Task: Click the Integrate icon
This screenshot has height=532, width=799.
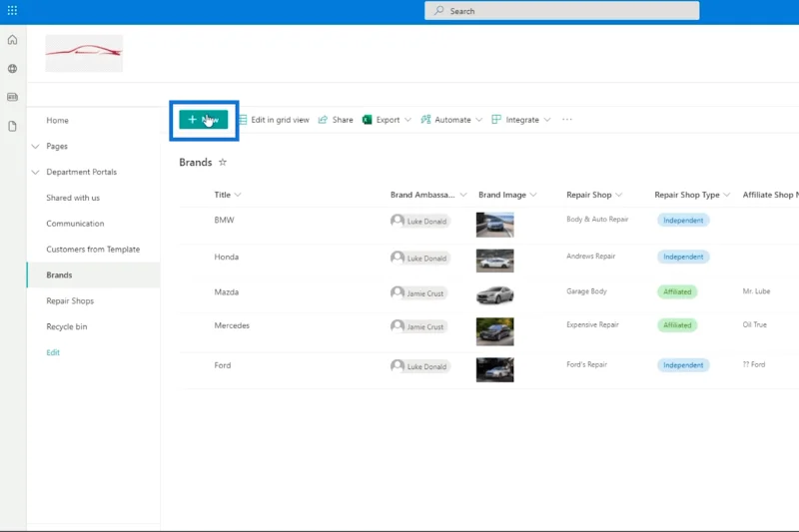Action: (496, 120)
